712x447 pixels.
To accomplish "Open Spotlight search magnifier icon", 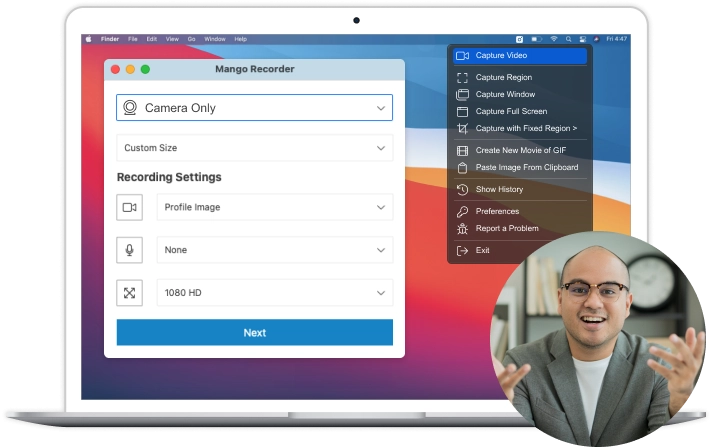I will tap(569, 39).
